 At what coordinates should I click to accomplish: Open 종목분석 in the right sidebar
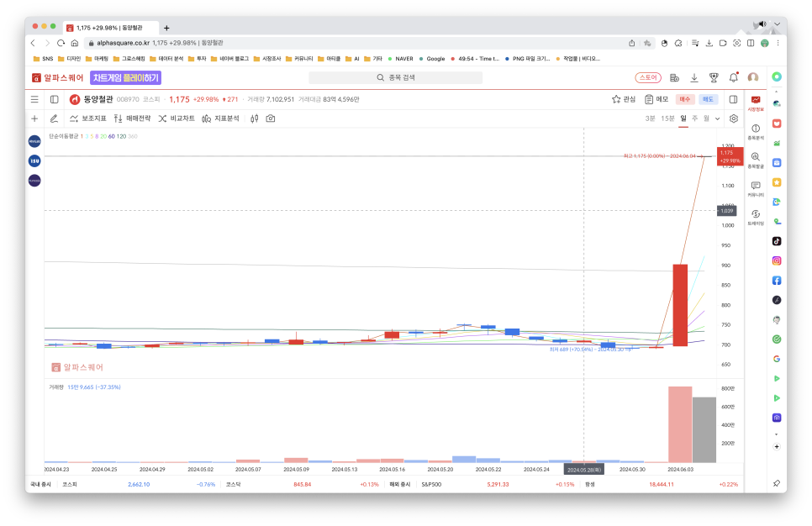[x=755, y=132]
